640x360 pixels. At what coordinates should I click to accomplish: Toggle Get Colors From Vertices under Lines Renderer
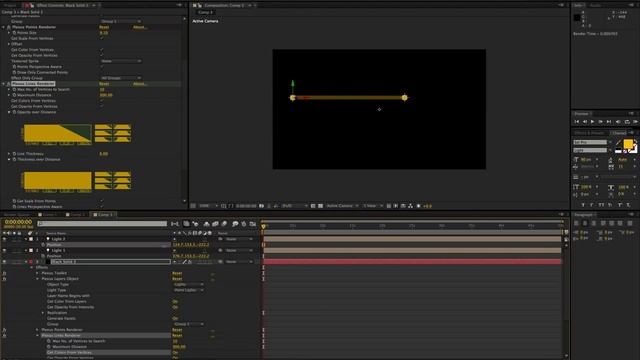[x=102, y=101]
